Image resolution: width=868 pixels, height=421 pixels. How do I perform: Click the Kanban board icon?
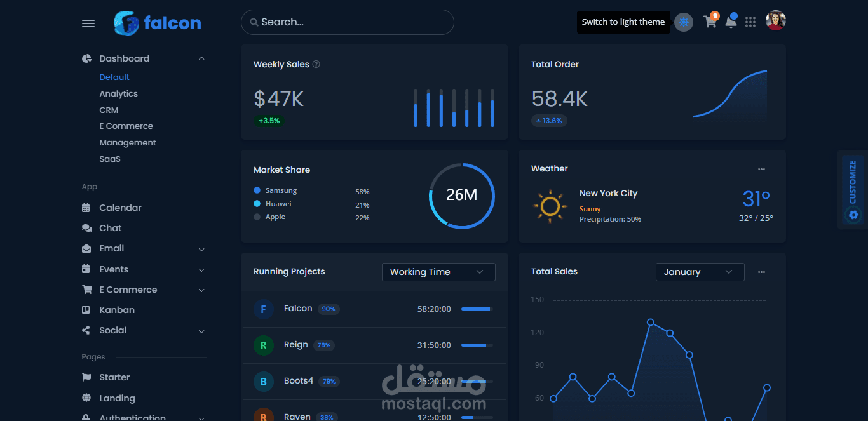coord(86,310)
